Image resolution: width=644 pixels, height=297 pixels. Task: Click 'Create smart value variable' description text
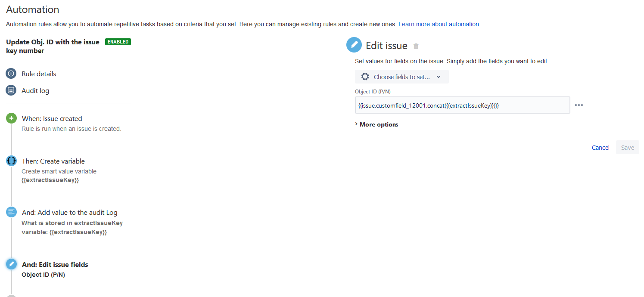pos(59,171)
